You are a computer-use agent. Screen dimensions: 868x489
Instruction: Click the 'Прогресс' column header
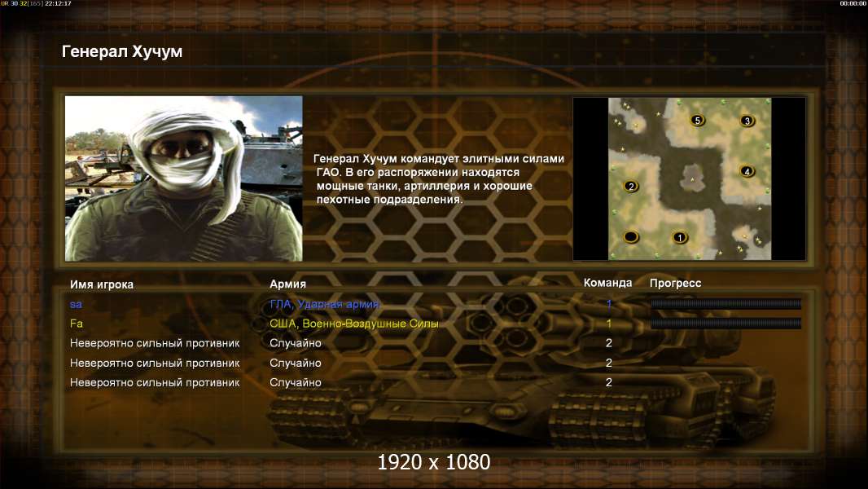(x=675, y=283)
